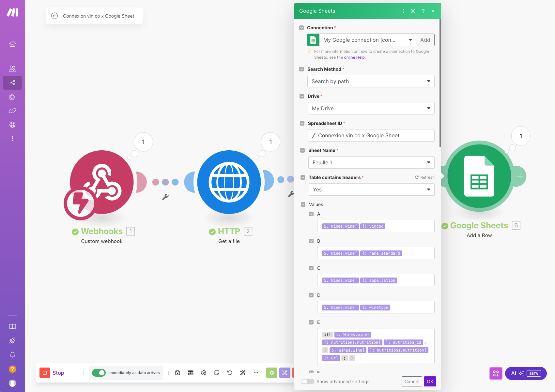Open the Notes icon in toolbar

coord(217,373)
